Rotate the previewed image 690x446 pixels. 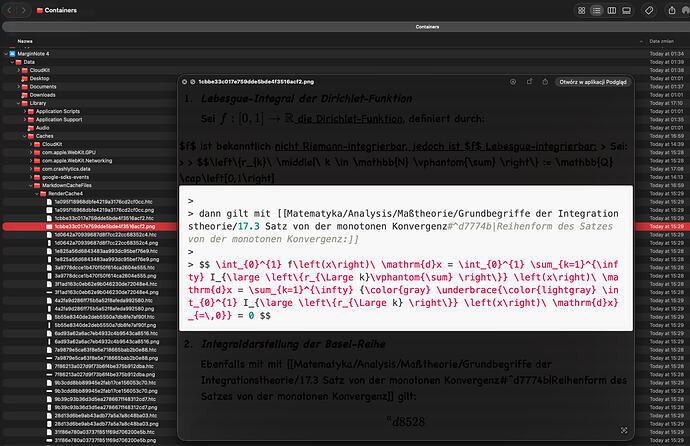[529, 82]
